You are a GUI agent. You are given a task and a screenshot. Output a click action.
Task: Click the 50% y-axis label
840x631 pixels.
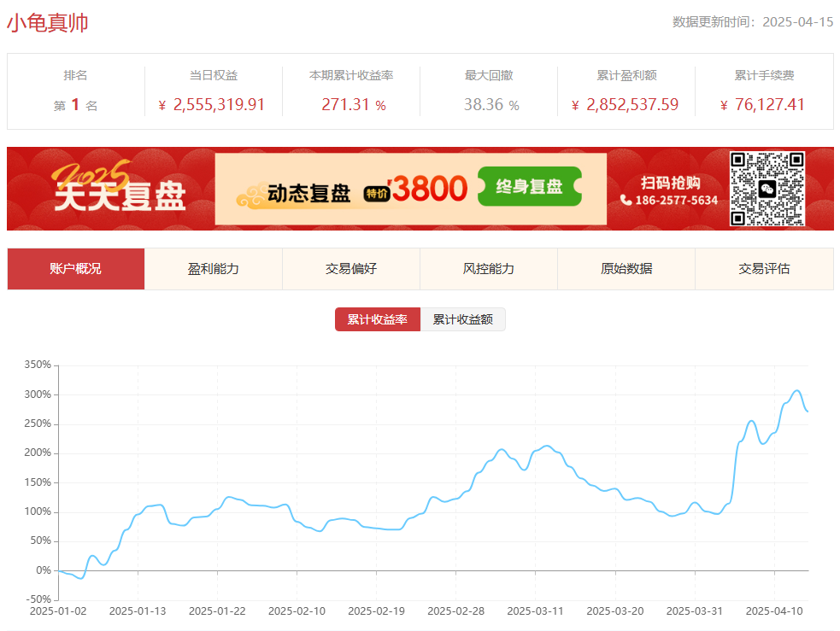(41, 540)
